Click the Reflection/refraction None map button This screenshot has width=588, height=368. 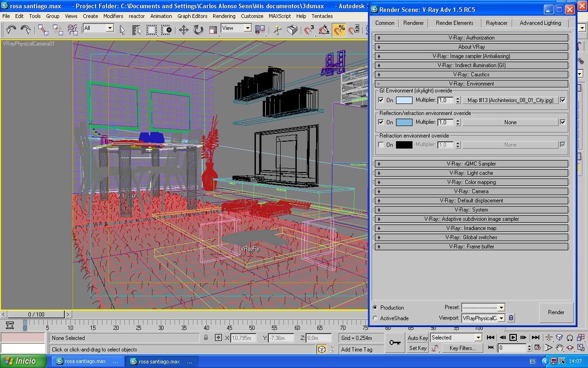pos(510,122)
